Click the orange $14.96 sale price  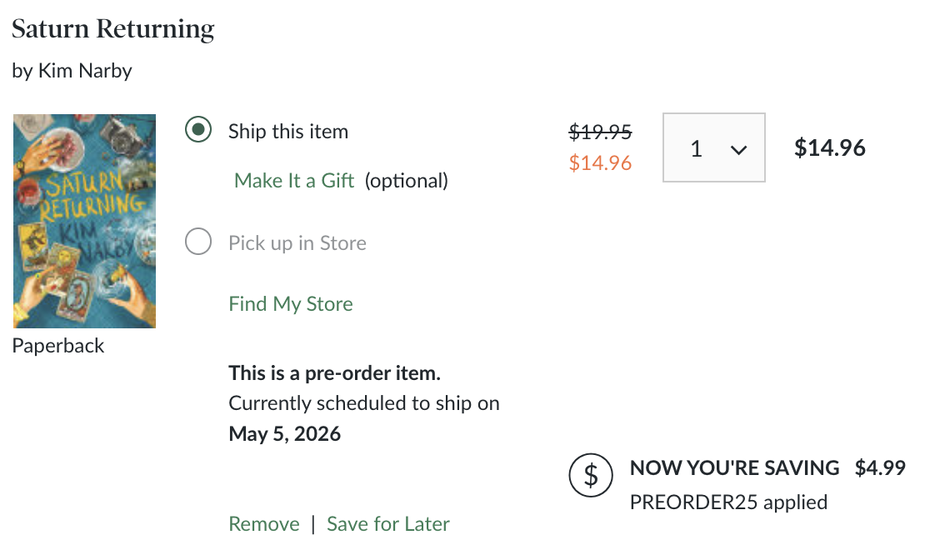tap(600, 162)
